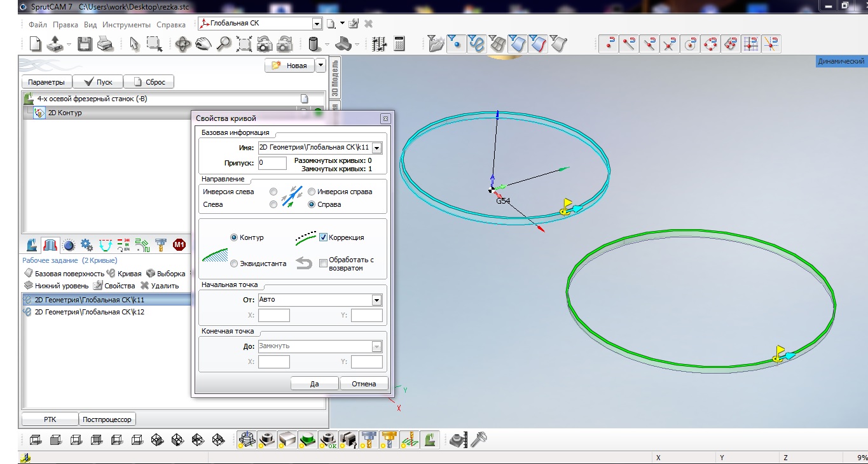Image resolution: width=868 pixels, height=464 pixels.
Task: Click the Print icon
Action: click(105, 44)
